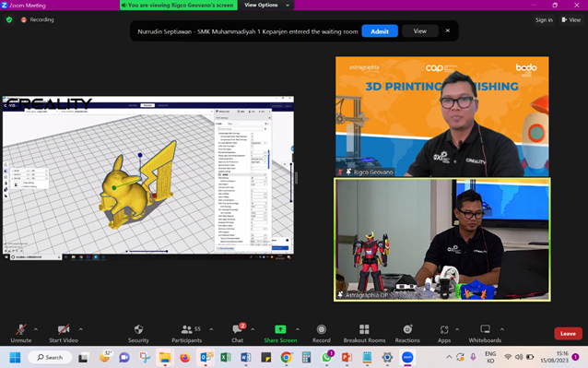Click the green encryption shield icon
The image size is (588, 368).
(x=9, y=19)
